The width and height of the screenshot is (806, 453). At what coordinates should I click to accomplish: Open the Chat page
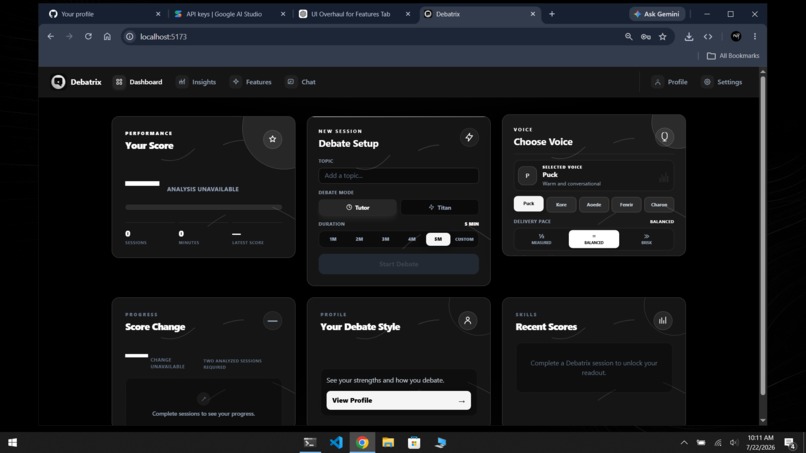point(301,82)
